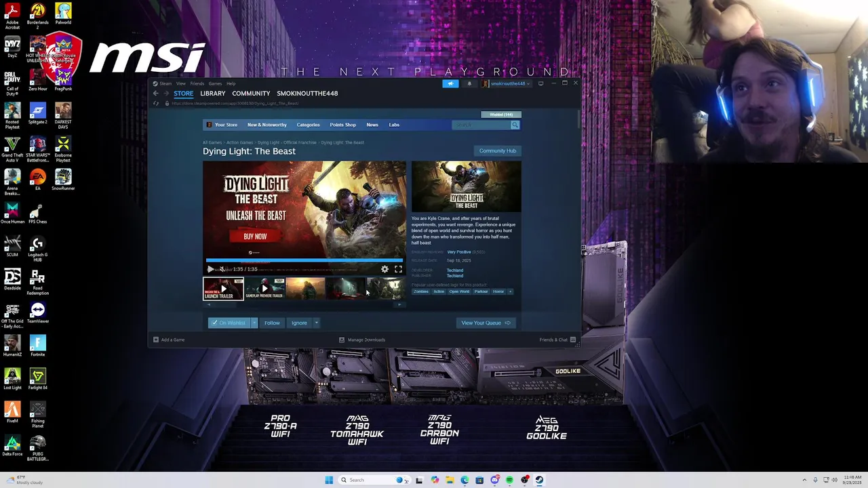Open File Explorer from taskbar
The image size is (868, 488).
coord(449,480)
